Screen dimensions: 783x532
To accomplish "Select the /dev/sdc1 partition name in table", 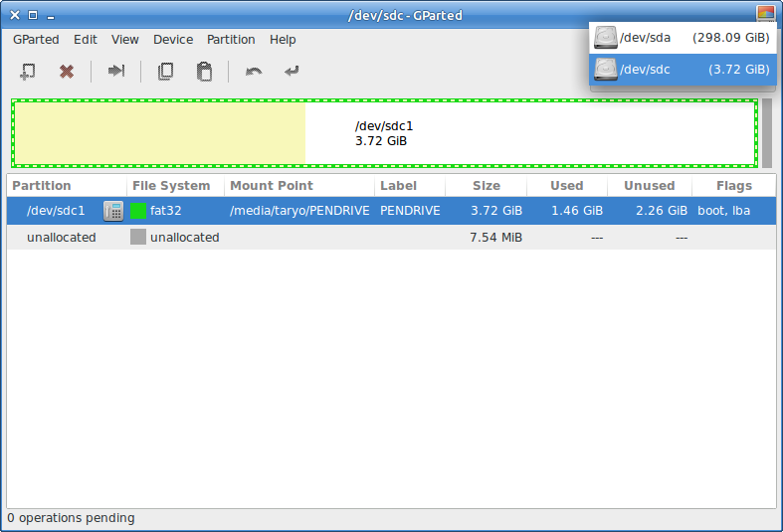I will [56, 211].
